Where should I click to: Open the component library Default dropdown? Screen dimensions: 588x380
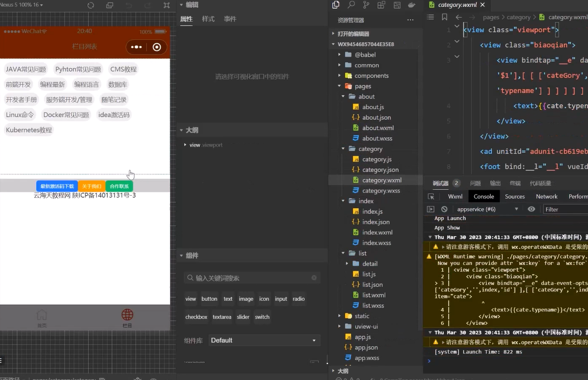264,340
